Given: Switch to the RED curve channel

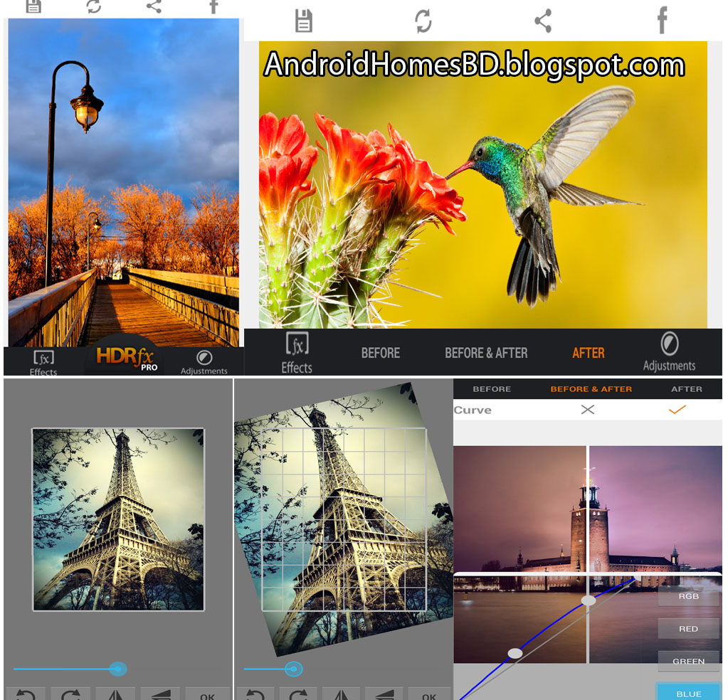Looking at the screenshot, I should (x=687, y=628).
